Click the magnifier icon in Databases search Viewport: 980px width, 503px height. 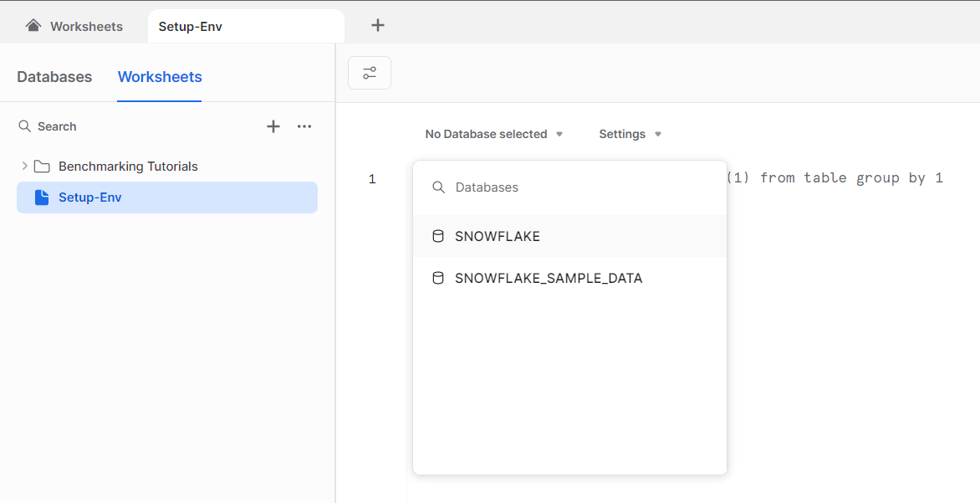tap(439, 187)
